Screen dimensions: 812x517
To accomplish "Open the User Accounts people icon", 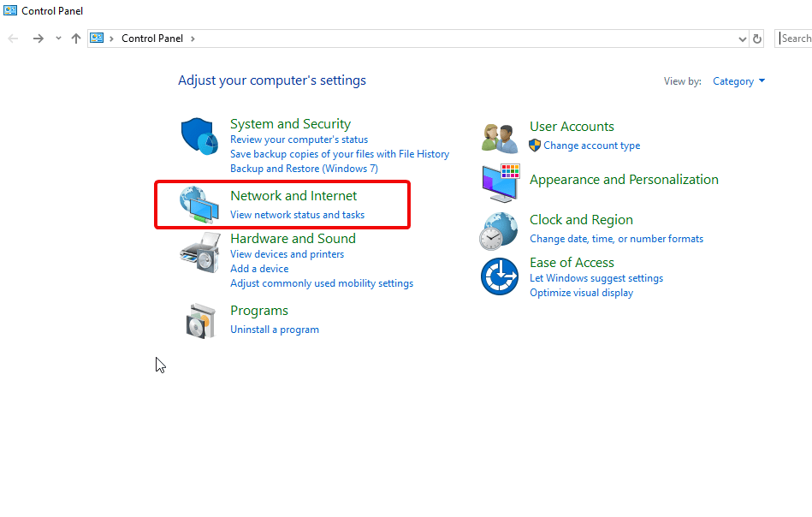I will coord(499,139).
